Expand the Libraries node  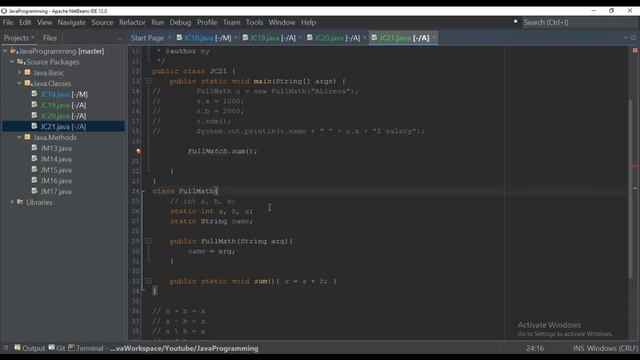click(12, 202)
